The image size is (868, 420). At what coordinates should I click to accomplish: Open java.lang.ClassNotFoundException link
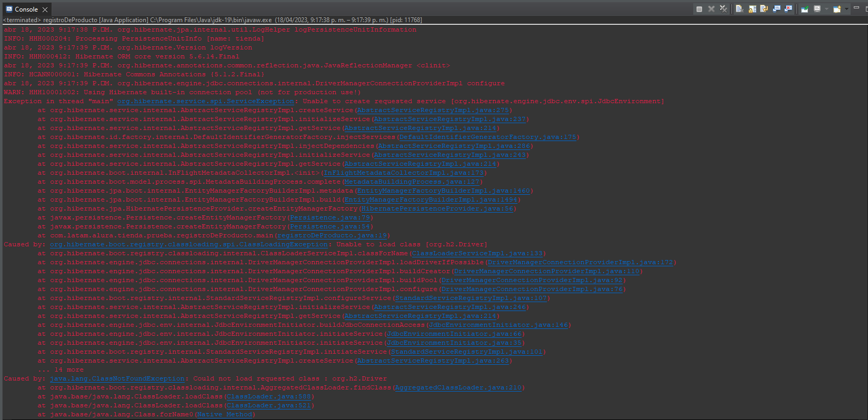point(117,378)
